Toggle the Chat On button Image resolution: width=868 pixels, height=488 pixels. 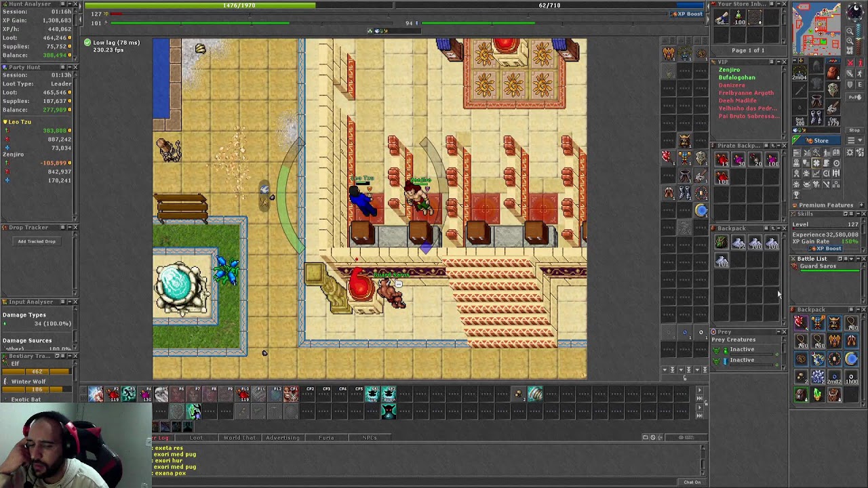click(692, 482)
